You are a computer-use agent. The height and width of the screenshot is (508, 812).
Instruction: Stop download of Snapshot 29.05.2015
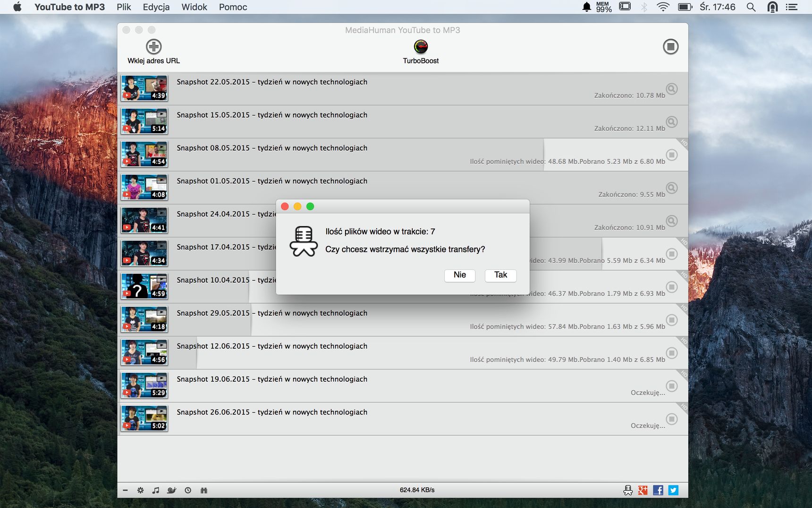672,320
